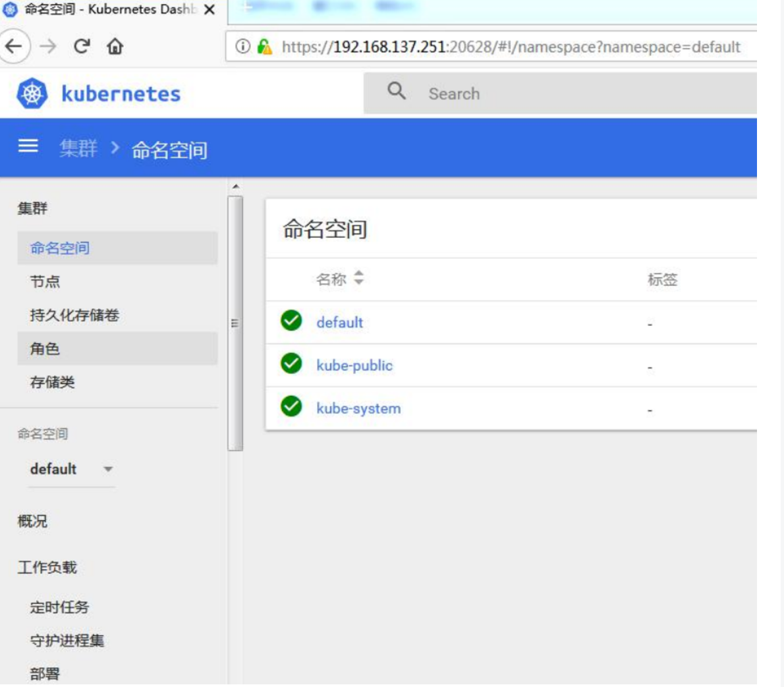Select 角色 in the sidebar
Image resolution: width=784 pixels, height=687 pixels.
click(x=117, y=348)
